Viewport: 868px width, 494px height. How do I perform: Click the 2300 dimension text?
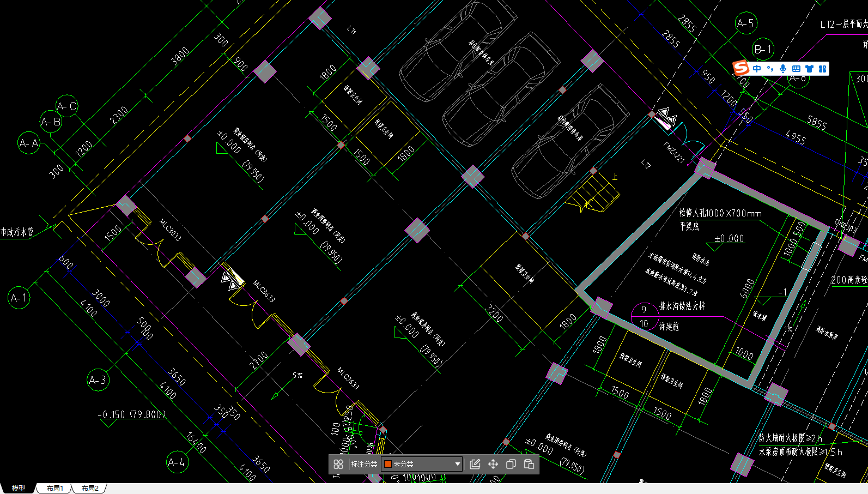[x=119, y=115]
